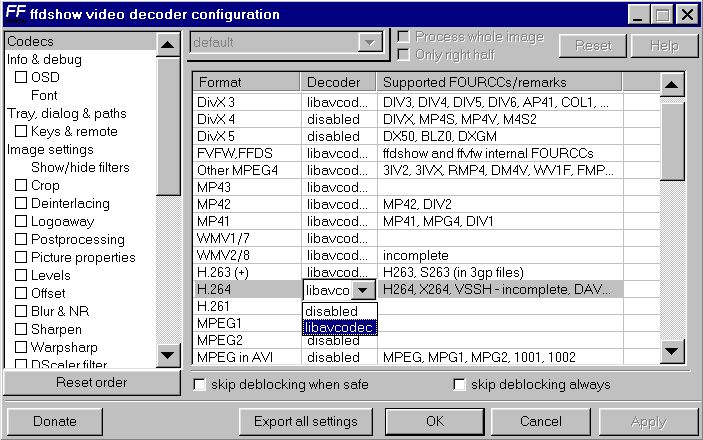This screenshot has height=440, width=703.
Task: Click MPEG in AVI disabled decoder cell
Action: (338, 357)
